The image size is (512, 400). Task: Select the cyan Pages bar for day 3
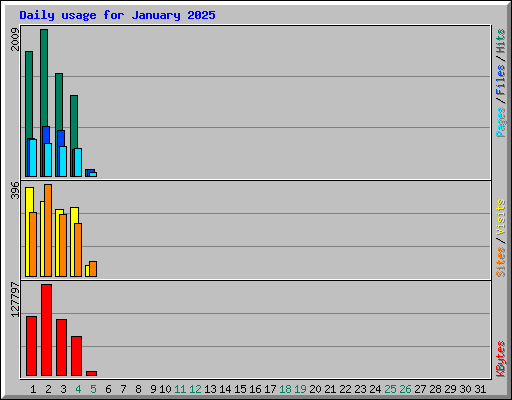63,161
